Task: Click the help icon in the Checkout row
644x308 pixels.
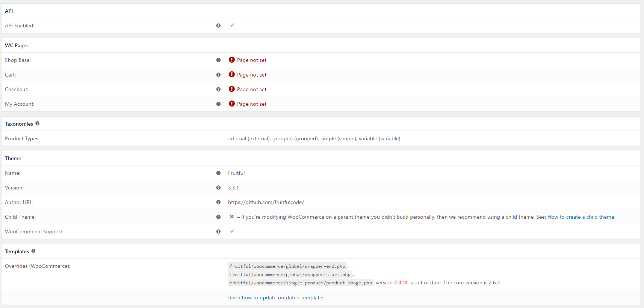Action: tap(218, 89)
